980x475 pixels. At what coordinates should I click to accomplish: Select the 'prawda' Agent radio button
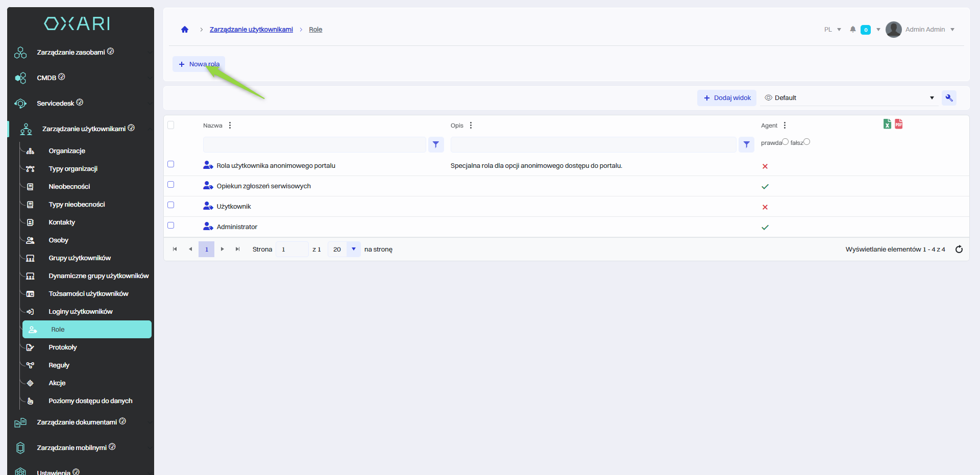coord(785,142)
